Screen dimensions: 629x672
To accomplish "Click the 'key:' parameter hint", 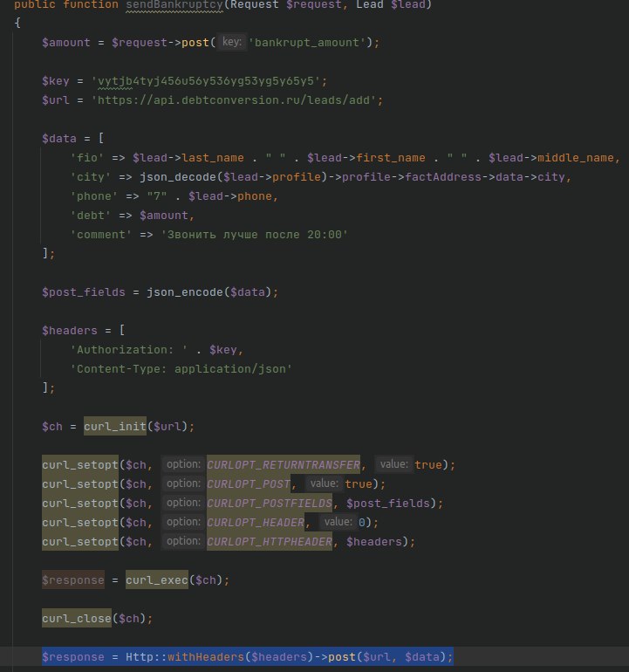I will point(232,42).
